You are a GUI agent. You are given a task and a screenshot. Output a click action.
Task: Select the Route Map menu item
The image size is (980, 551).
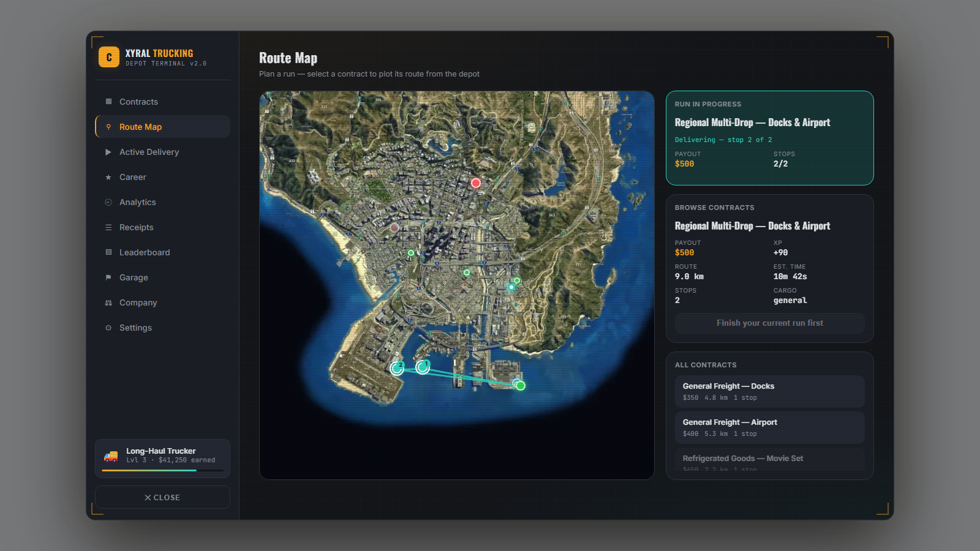[162, 127]
